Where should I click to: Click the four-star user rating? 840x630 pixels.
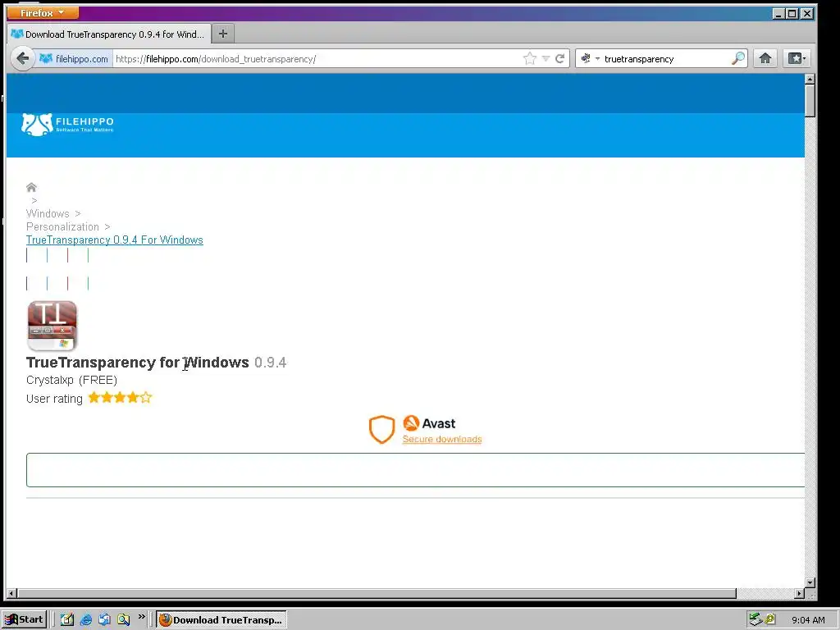pyautogui.click(x=120, y=398)
